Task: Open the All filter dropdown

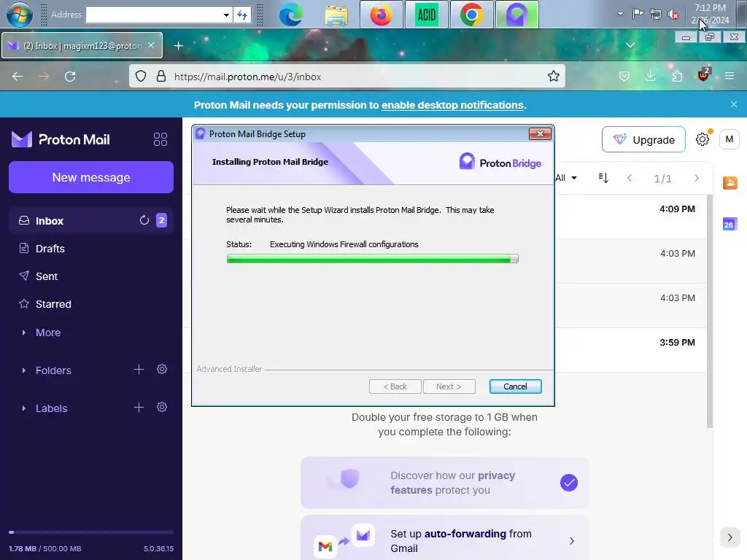Action: [x=566, y=178]
